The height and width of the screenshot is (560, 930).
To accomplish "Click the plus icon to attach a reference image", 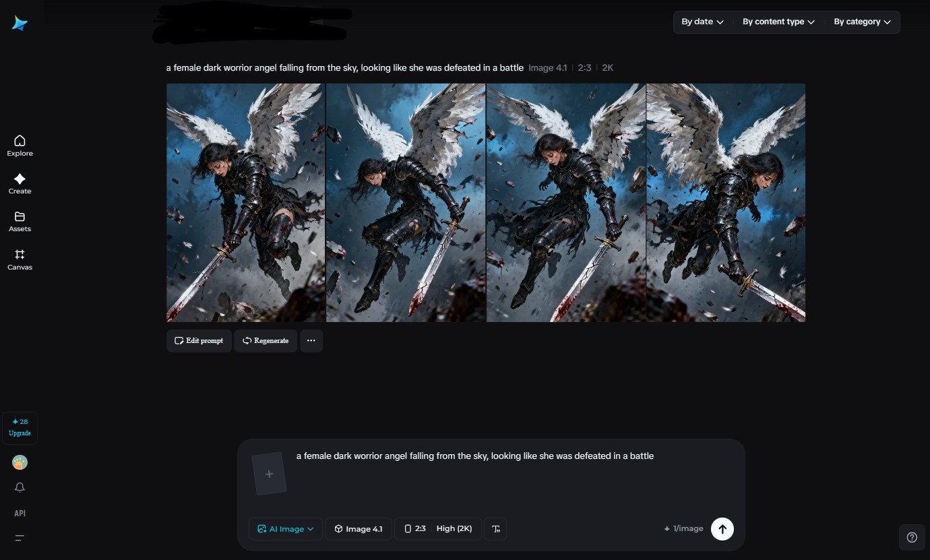I will coord(269,473).
